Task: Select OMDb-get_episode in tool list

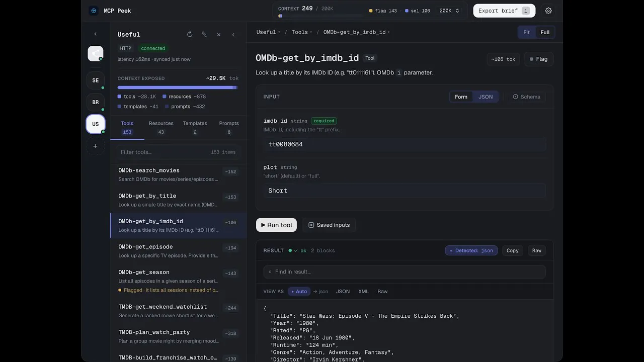Action: [178, 251]
